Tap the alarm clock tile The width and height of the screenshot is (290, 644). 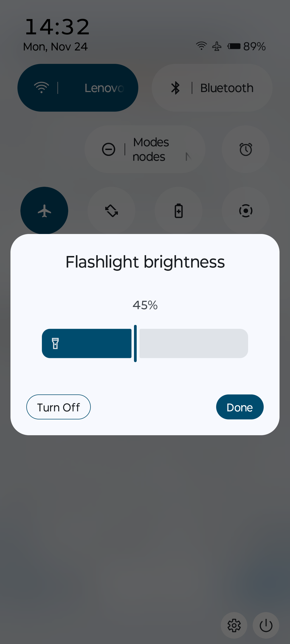click(x=246, y=149)
